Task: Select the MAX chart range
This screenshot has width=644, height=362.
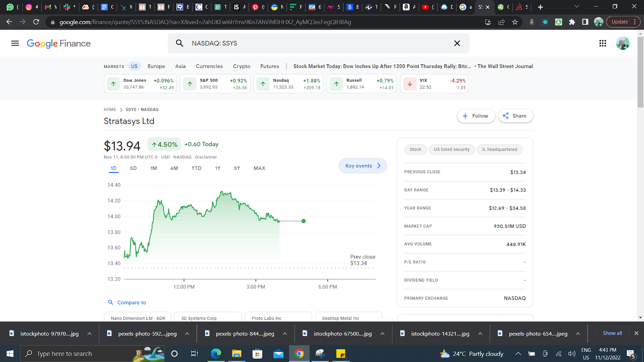Action: 259,168
